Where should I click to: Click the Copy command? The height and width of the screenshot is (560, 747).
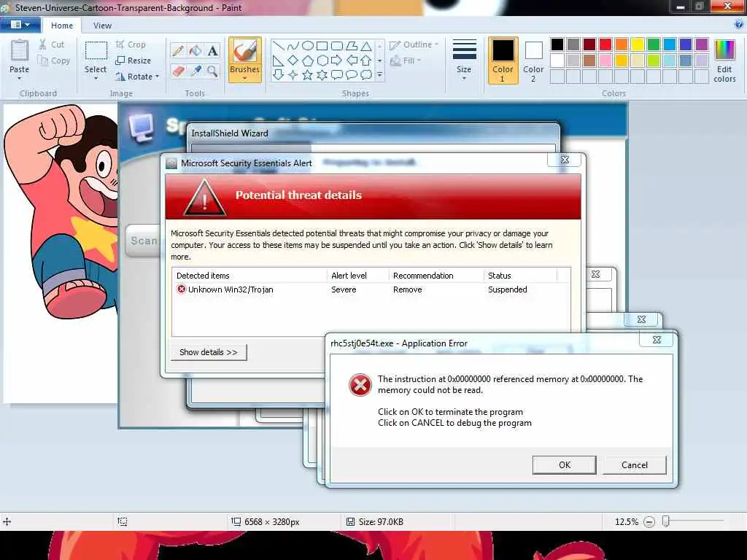54,61
